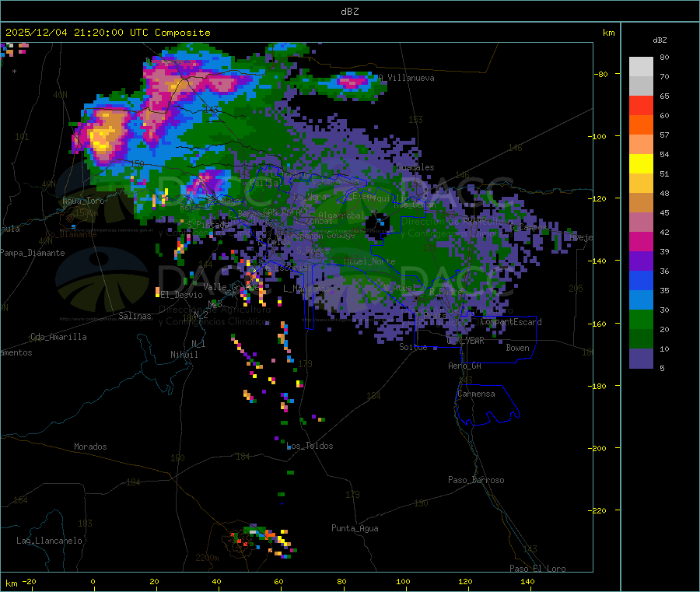Select the 'Pampa_Diamante' map label
Viewport: 700px width, 592px height.
33,253
